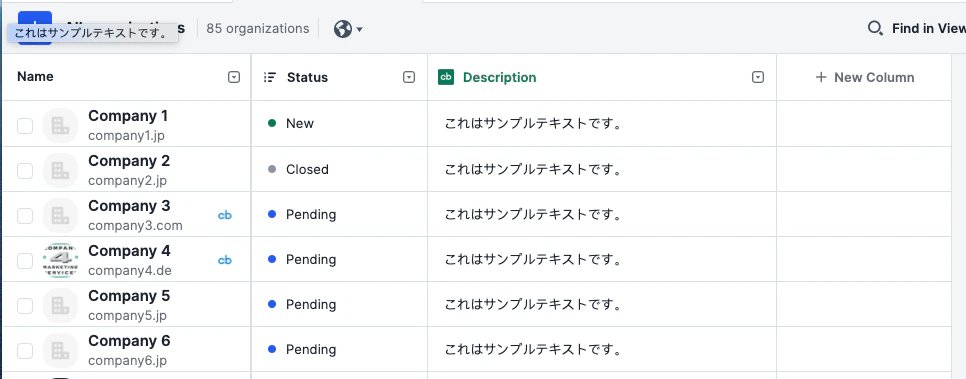Open the Description column dropdown arrow
This screenshot has width=966, height=379.
758,77
